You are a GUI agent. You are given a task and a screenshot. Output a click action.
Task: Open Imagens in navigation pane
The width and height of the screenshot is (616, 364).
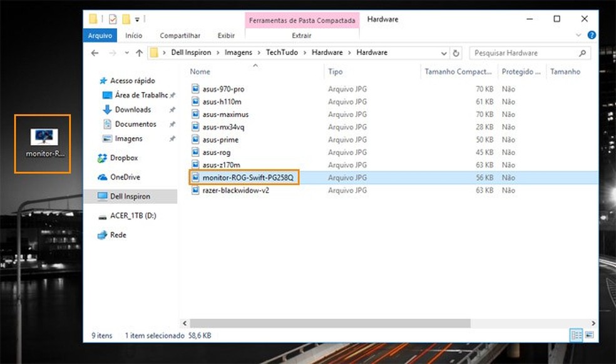click(128, 139)
